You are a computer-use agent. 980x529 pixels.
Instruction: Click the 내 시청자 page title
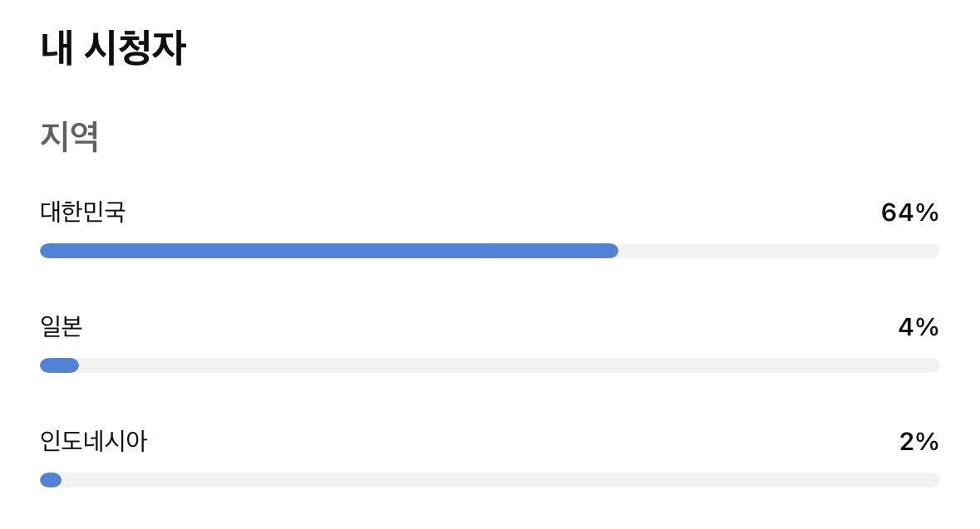point(113,49)
